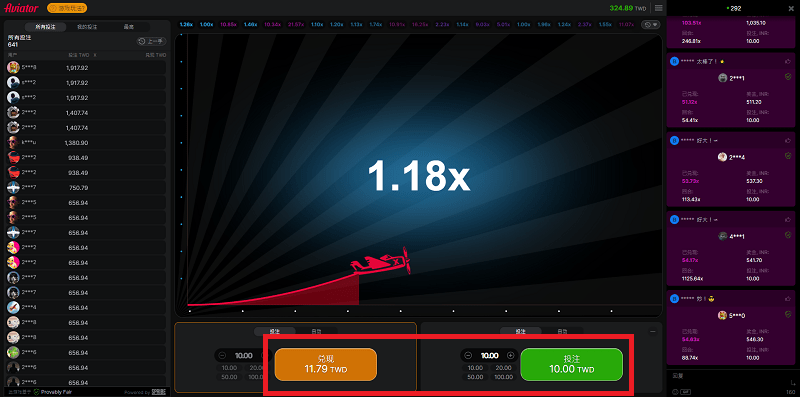Open the provably fair shield on 2***1's win card

point(788,77)
